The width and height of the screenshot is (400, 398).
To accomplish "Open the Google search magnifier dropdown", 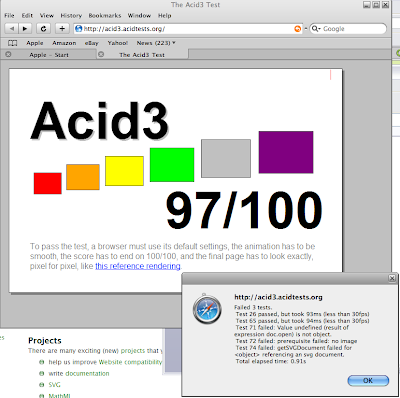I will [x=316, y=29].
